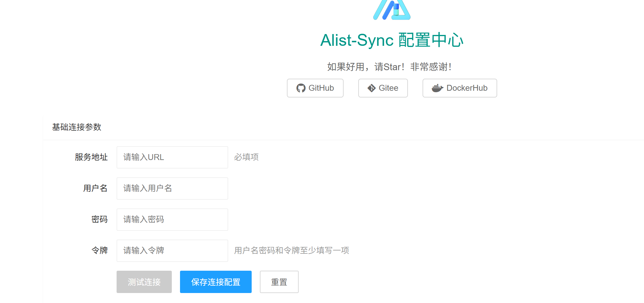644x303 pixels.
Task: Click the DockerHub whale icon
Action: point(437,88)
